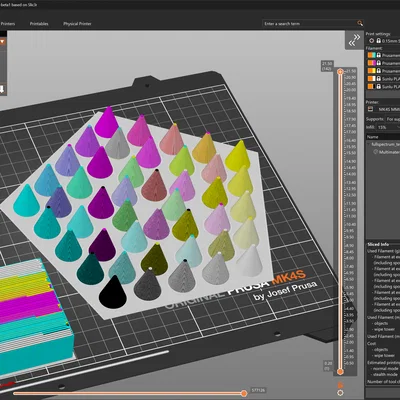
Task: Click the search term input field
Action: [x=309, y=23]
